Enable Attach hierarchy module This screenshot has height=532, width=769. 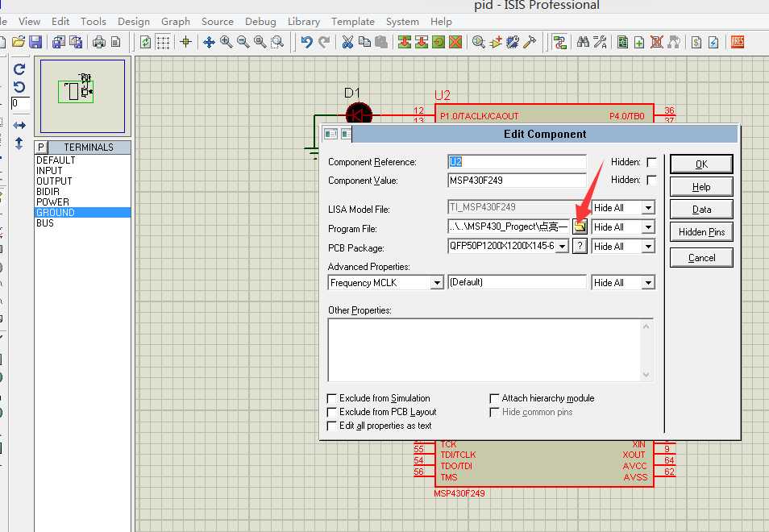point(494,398)
